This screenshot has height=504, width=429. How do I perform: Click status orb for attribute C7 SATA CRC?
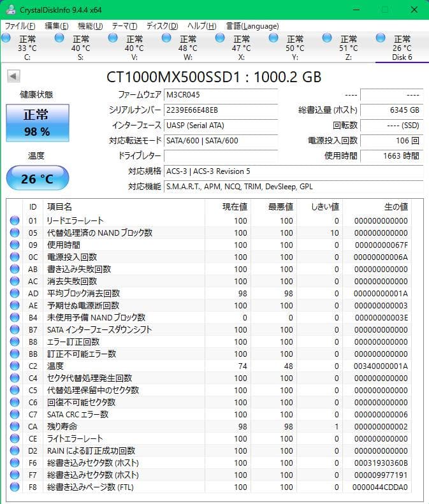[15, 414]
